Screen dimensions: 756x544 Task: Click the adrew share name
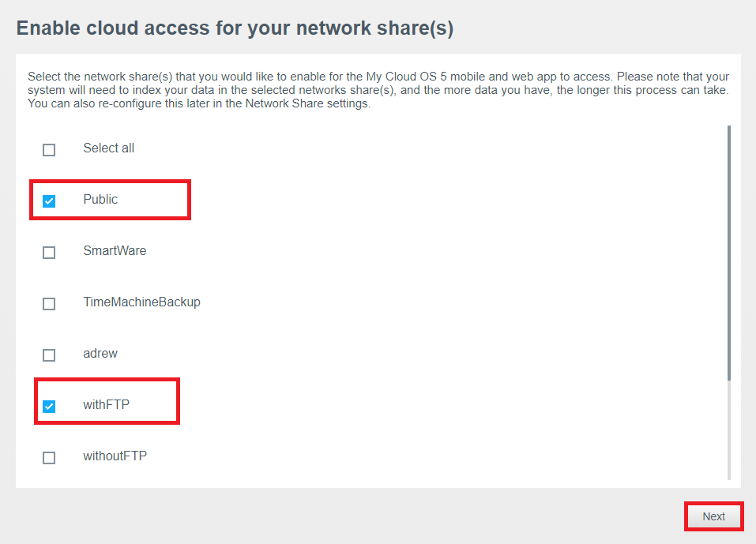pos(100,353)
